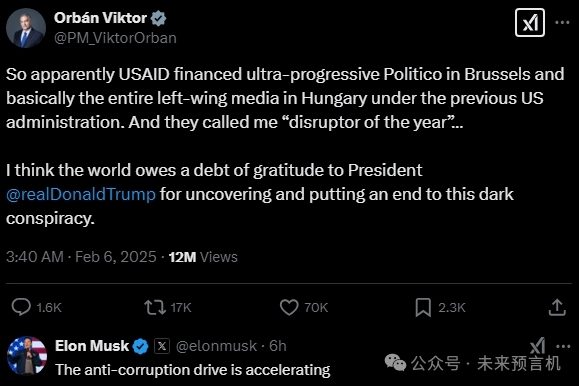This screenshot has width=579, height=386.
Task: Follow the @realDonaldTrump mention link
Action: (81, 194)
